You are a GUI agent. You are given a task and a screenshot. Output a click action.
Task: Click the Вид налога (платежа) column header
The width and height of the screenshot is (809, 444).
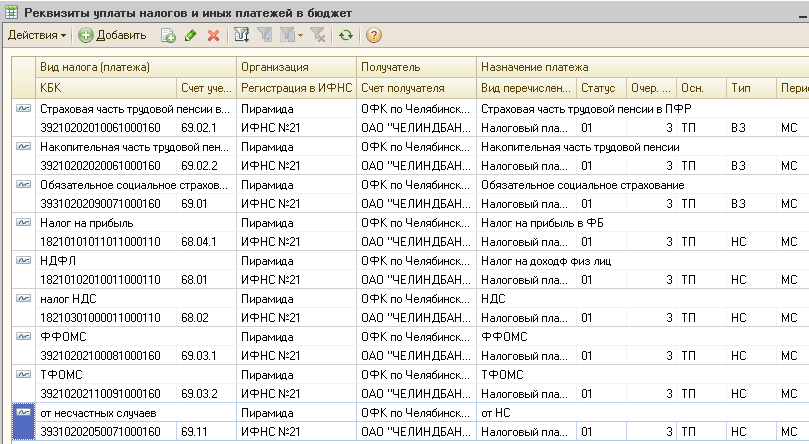(94, 67)
